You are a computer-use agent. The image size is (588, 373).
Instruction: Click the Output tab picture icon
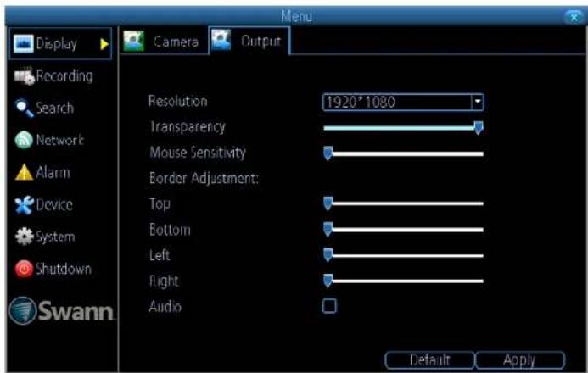point(221,40)
